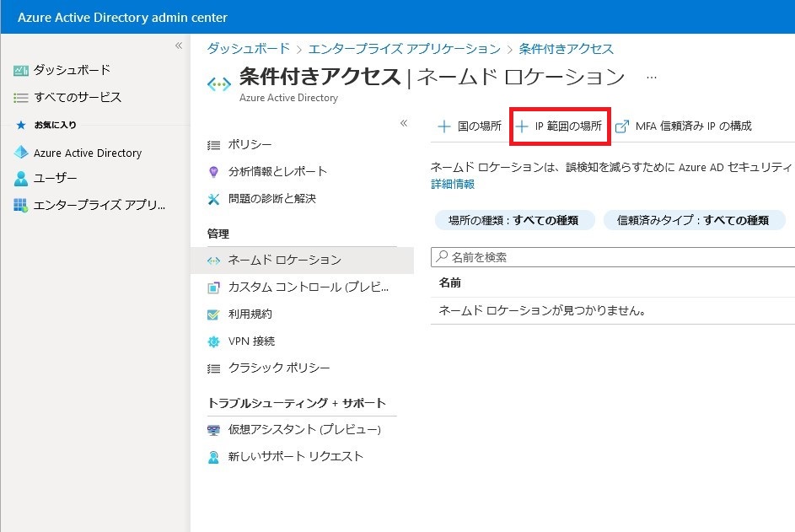Click the Policies list icon
Image resolution: width=795 pixels, height=532 pixels.
tap(213, 146)
